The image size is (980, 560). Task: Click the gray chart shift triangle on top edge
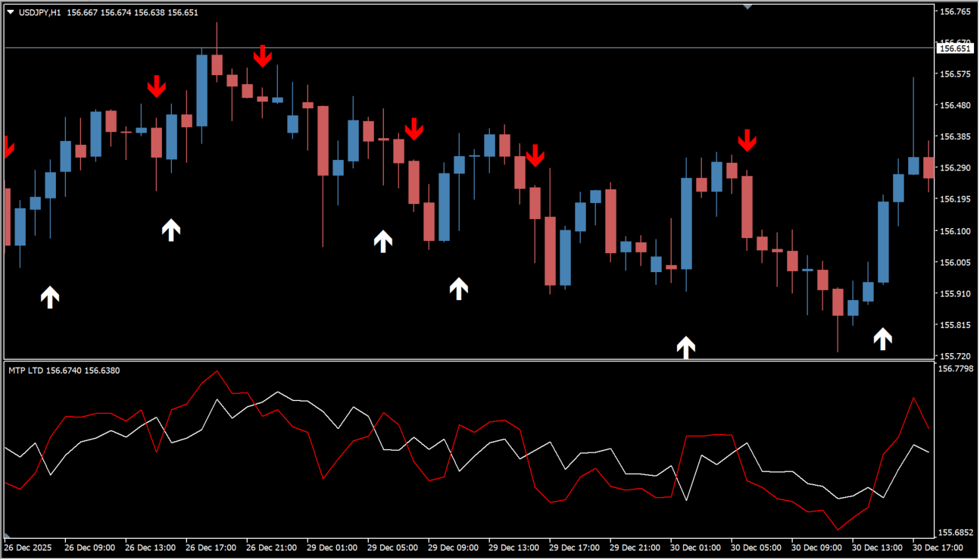click(747, 7)
